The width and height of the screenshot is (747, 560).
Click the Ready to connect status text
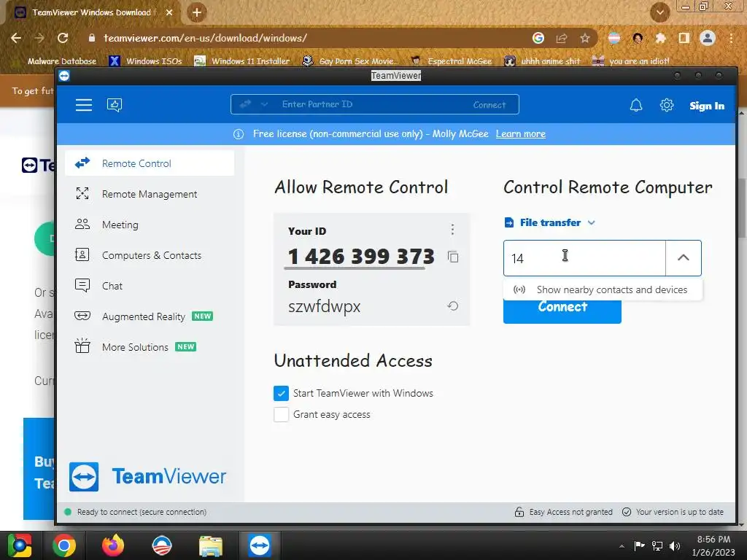pyautogui.click(x=142, y=512)
